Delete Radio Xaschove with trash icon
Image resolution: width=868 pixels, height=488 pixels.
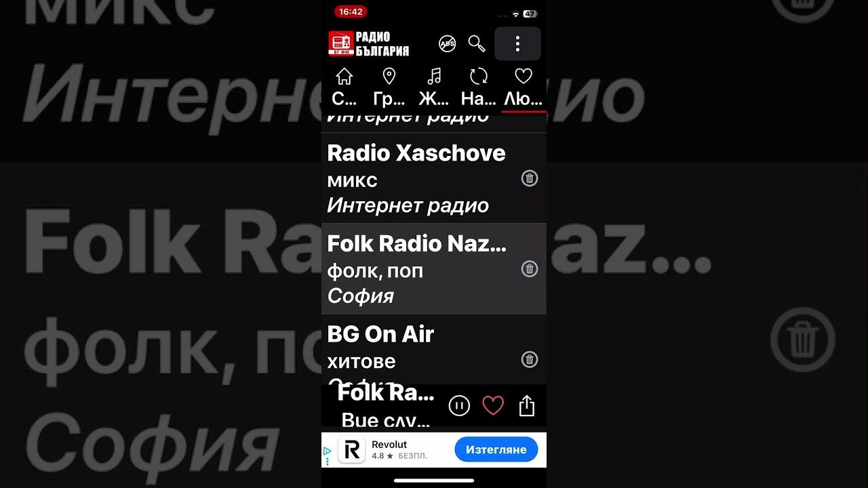(530, 178)
